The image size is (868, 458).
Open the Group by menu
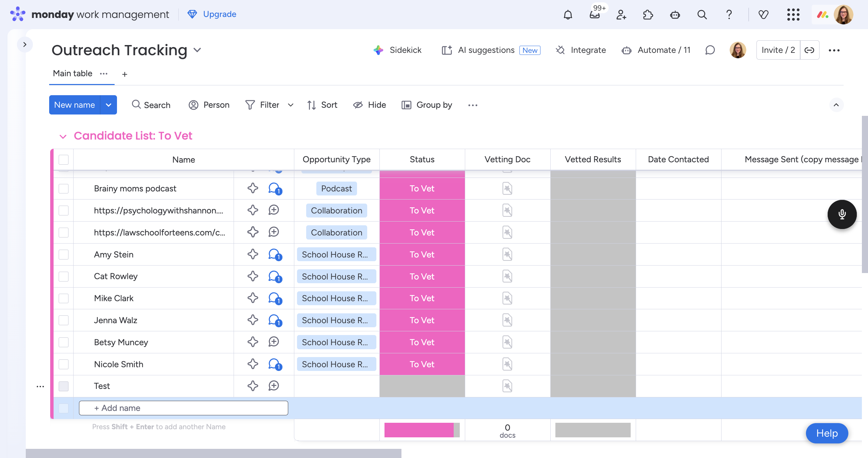pyautogui.click(x=427, y=105)
